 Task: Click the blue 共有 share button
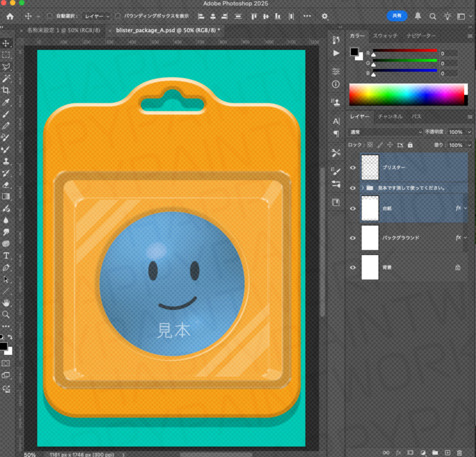397,16
